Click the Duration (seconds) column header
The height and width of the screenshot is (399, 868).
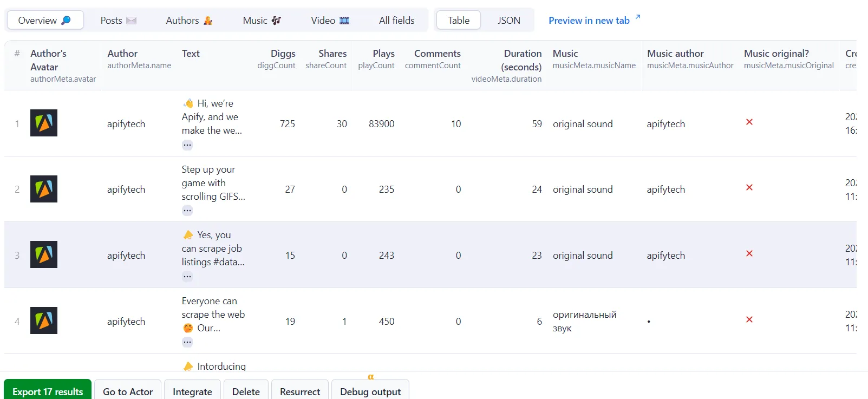pos(506,66)
